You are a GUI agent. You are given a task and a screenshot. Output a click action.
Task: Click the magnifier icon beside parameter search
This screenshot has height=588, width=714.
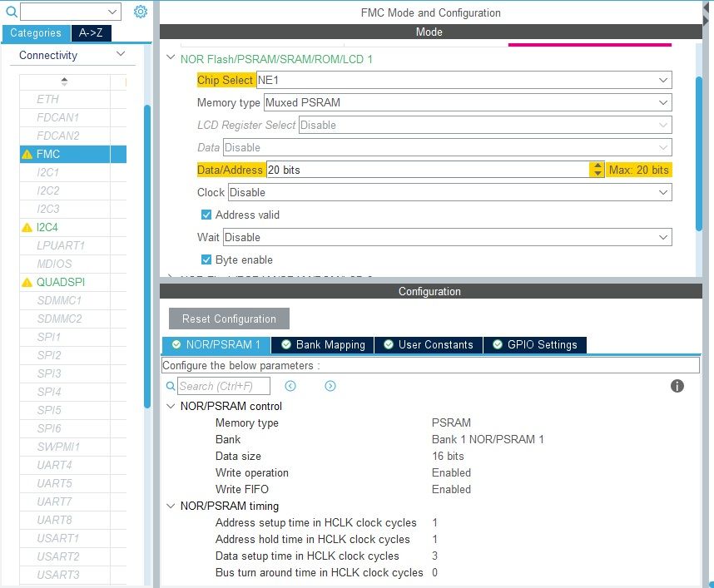point(171,386)
